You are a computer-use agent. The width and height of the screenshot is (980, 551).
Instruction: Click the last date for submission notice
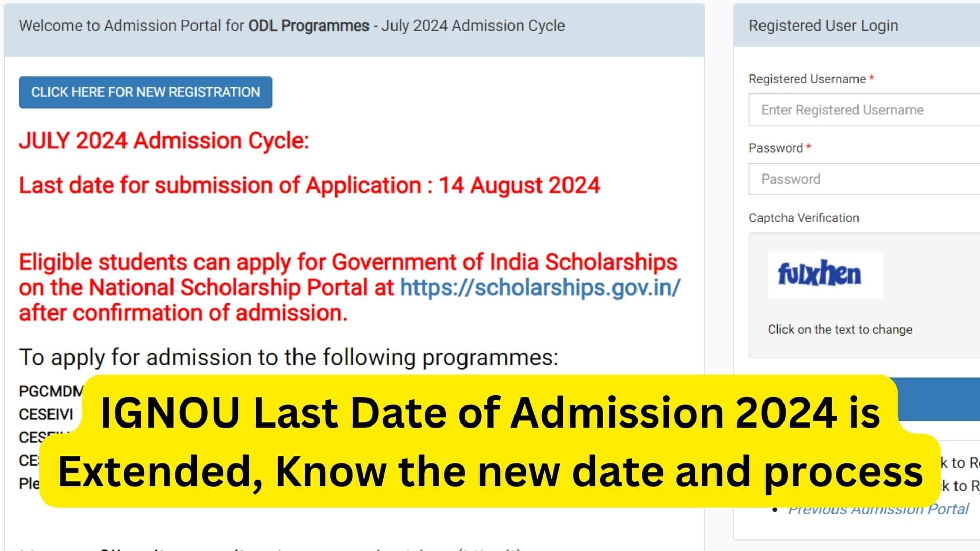point(309,185)
